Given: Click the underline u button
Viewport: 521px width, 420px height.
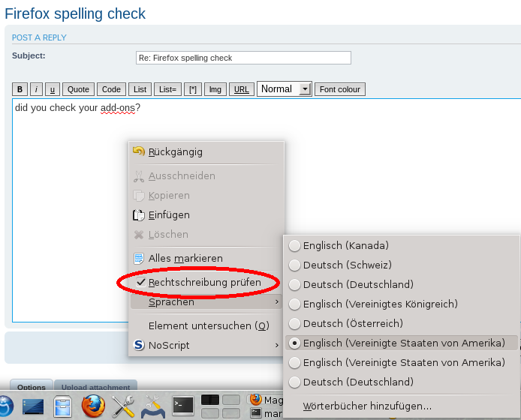Looking at the screenshot, I should [53, 89].
